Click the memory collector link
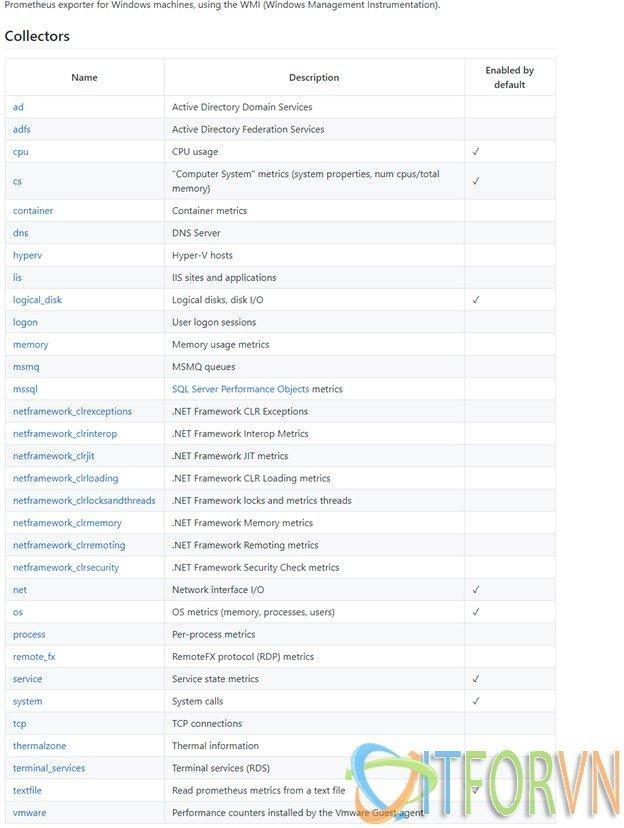 [30, 344]
